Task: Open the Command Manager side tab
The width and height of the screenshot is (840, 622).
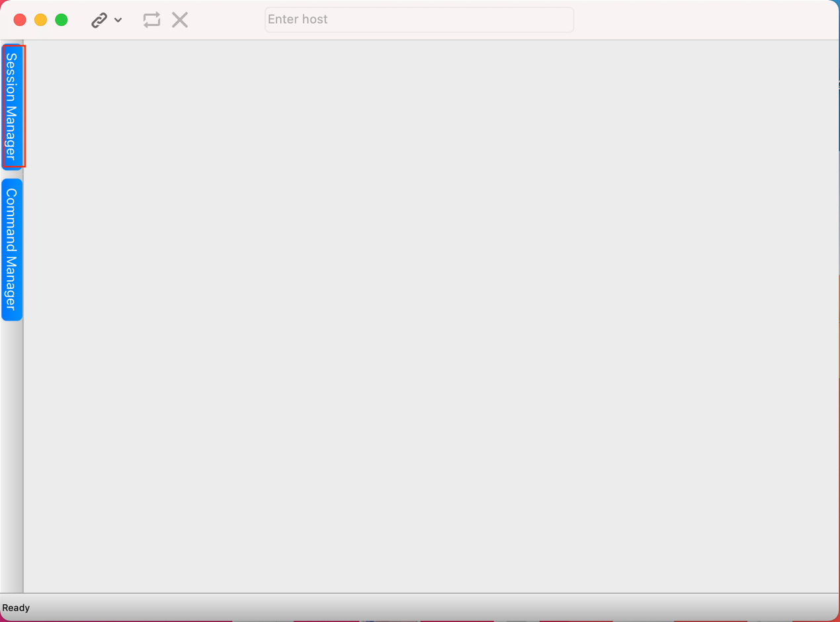Action: (12, 249)
